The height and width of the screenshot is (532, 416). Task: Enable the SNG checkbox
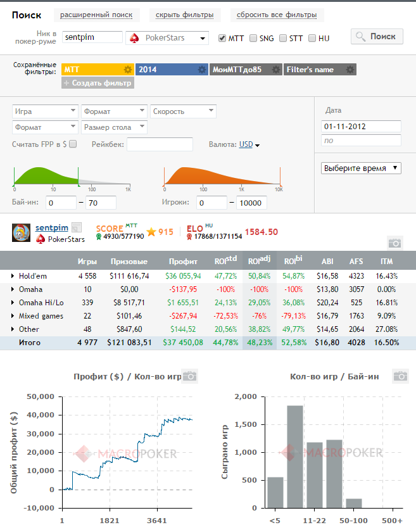click(x=253, y=38)
